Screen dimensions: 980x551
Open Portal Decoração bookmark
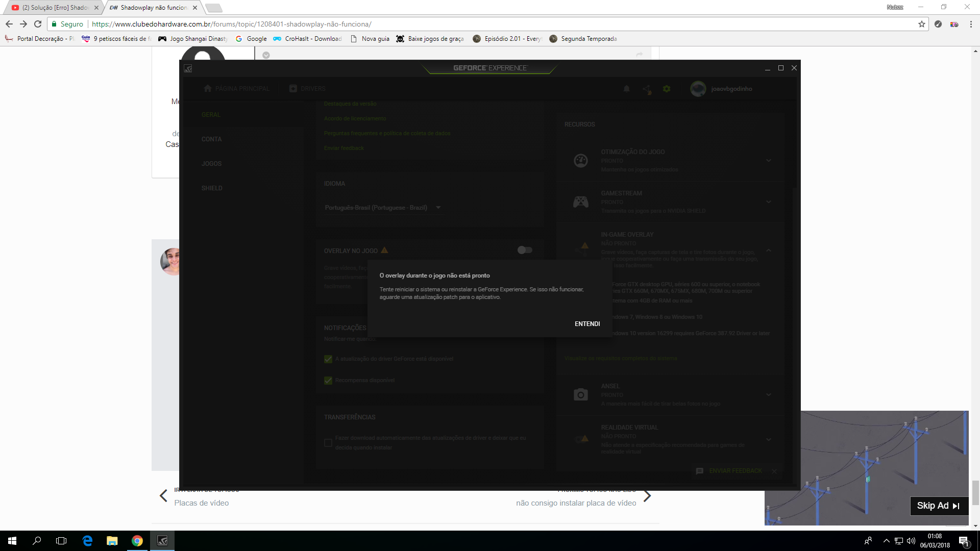coord(40,39)
